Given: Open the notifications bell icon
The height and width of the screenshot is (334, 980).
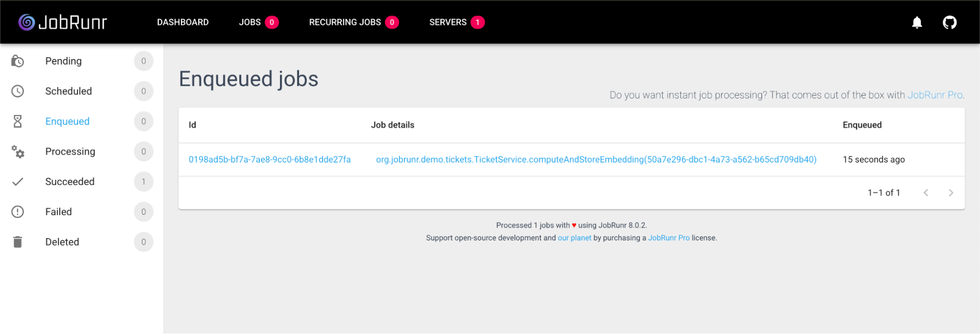Looking at the screenshot, I should pyautogui.click(x=917, y=23).
